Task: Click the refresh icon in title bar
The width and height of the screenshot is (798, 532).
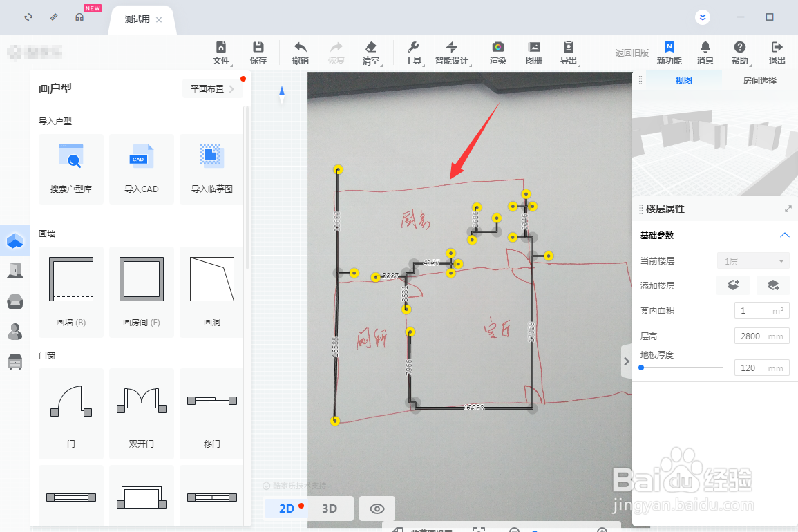Action: [28, 17]
